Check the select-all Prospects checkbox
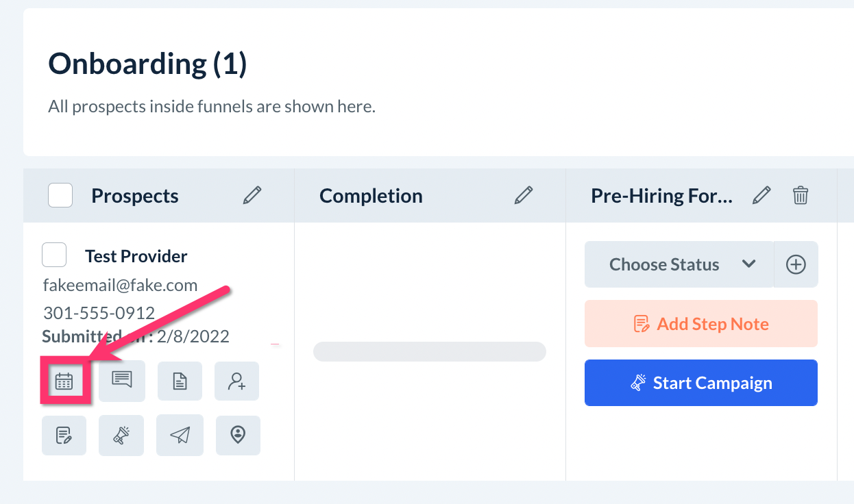Viewport: 854px width, 504px height. pyautogui.click(x=60, y=196)
